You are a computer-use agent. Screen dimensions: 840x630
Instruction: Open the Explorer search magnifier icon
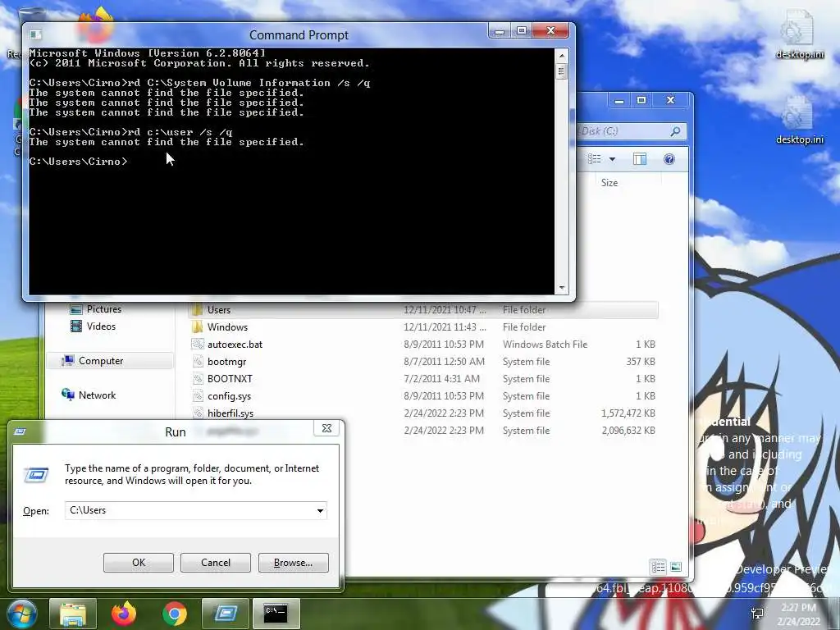point(676,131)
